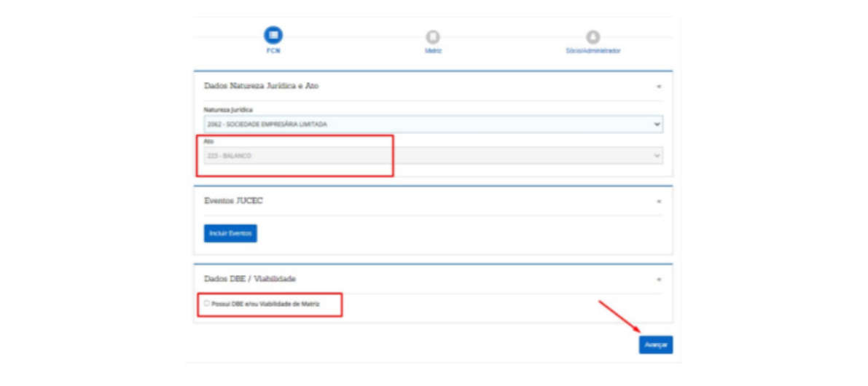Check the Possui DBE e/ou Viabilidade de Matriz box
868x386 pixels.
point(207,303)
